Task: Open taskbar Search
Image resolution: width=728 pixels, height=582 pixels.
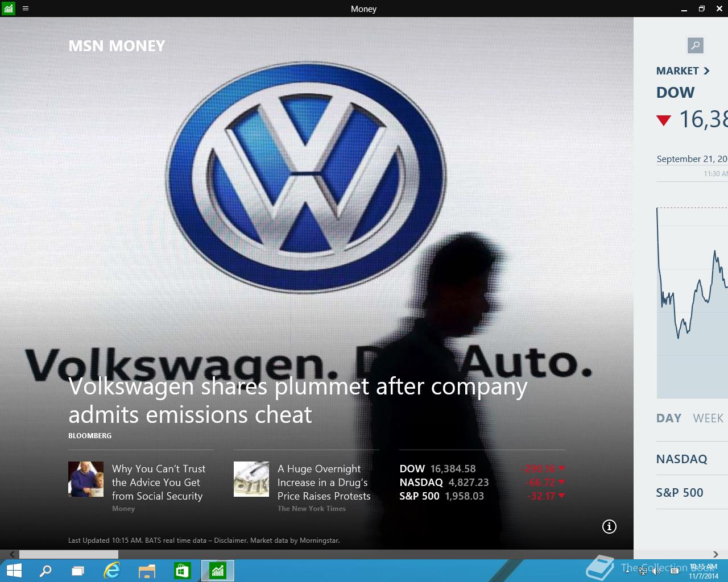Action: tap(45, 571)
